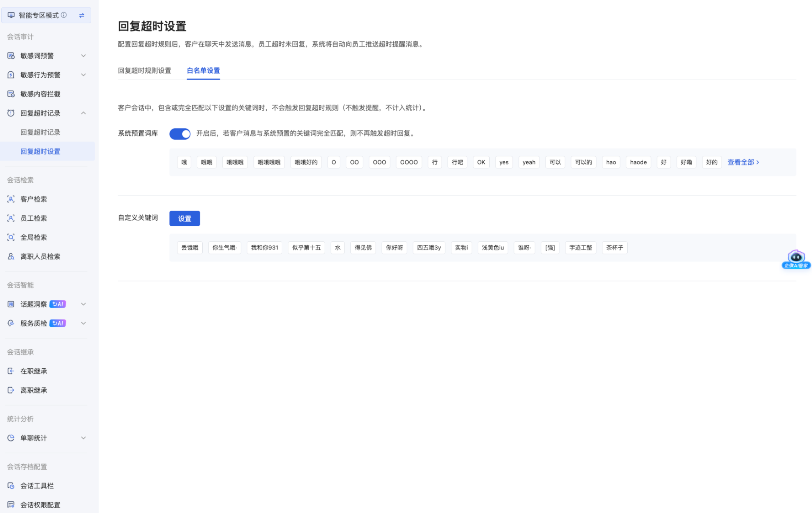Click the 会话工具栏 icon

[11, 486]
